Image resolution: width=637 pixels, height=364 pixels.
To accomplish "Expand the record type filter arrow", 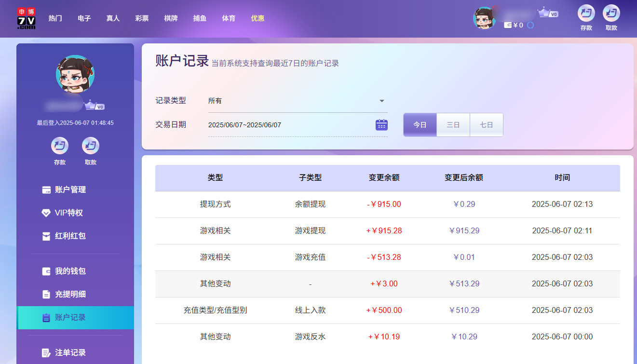I will (381, 101).
